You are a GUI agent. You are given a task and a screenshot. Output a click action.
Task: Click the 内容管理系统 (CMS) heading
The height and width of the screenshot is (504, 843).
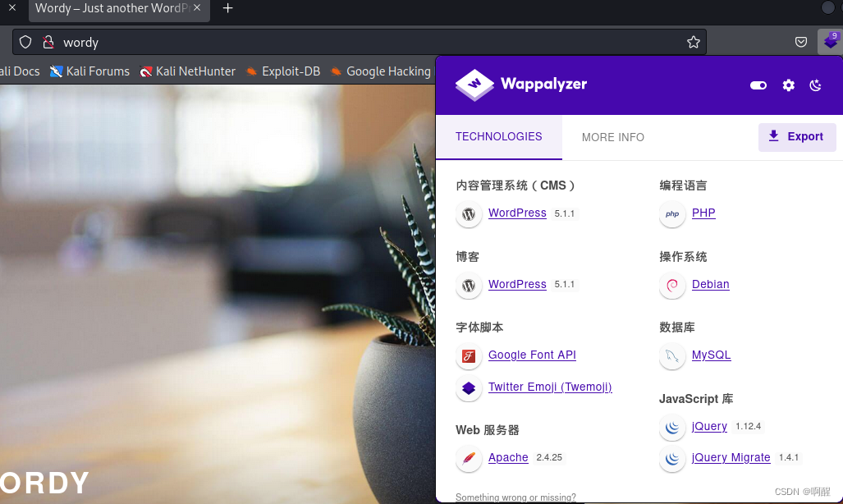pyautogui.click(x=515, y=186)
